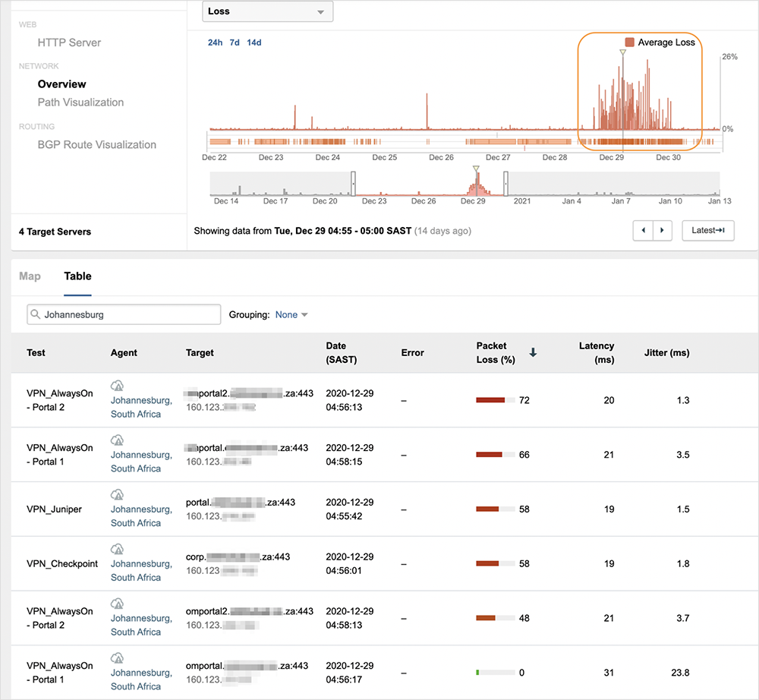Click the Average Loss legend swatch
759x700 pixels.
click(x=629, y=43)
